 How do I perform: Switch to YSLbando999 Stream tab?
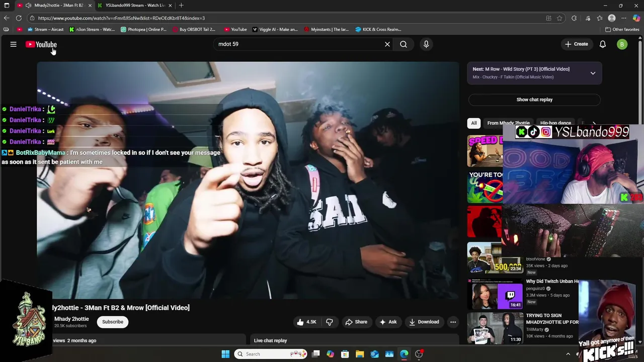tap(135, 6)
